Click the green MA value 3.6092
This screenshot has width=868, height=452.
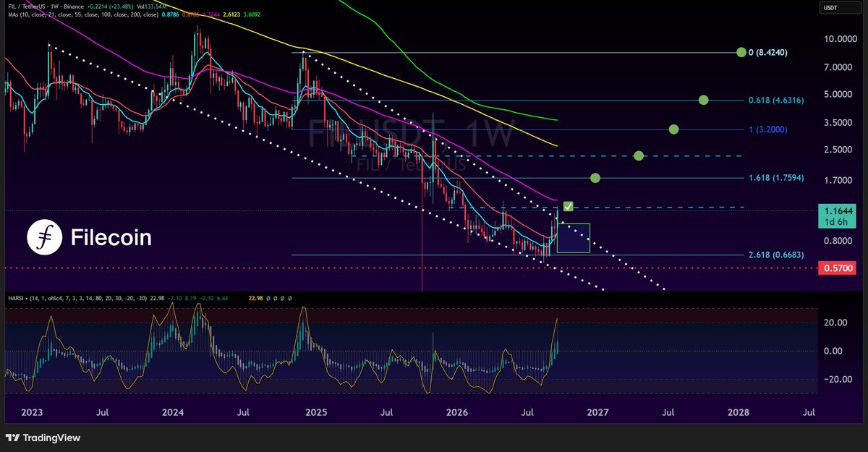pyautogui.click(x=252, y=14)
